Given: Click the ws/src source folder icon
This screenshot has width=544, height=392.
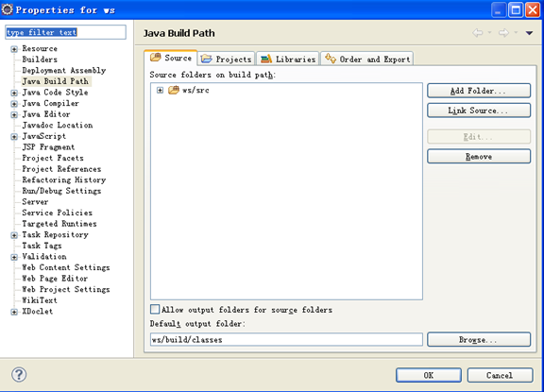Looking at the screenshot, I should click(174, 90).
